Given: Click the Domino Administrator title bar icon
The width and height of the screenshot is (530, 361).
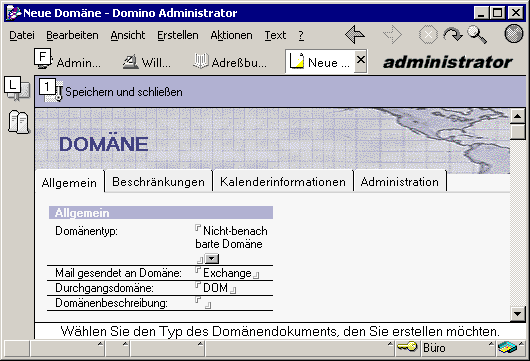Looking at the screenshot, I should click(14, 13).
